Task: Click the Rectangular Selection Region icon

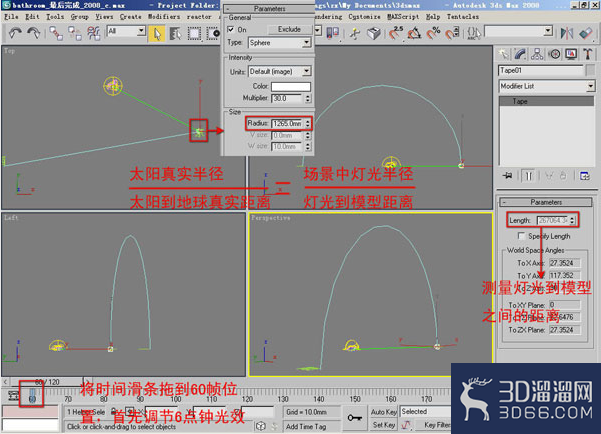Action: [x=194, y=33]
